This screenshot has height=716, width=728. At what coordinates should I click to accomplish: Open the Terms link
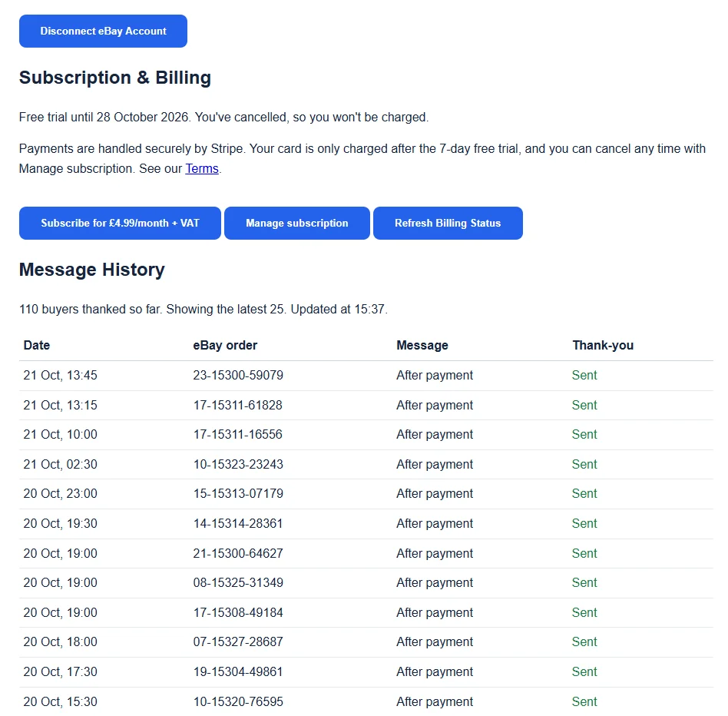point(202,168)
